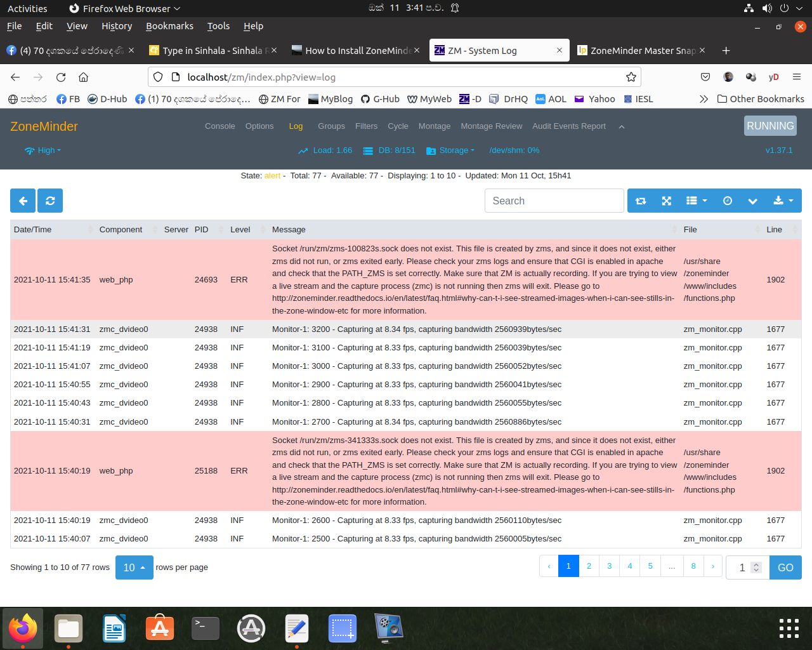This screenshot has height=650, width=812.
Task: Open the Yahoo bookmark
Action: point(595,99)
